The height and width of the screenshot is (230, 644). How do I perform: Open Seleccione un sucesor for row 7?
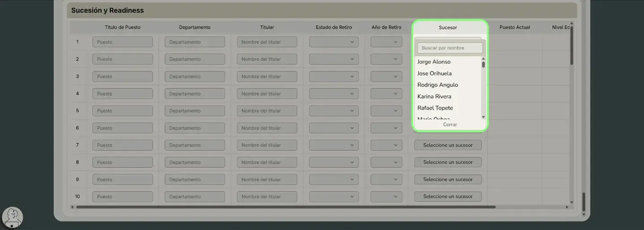448,145
